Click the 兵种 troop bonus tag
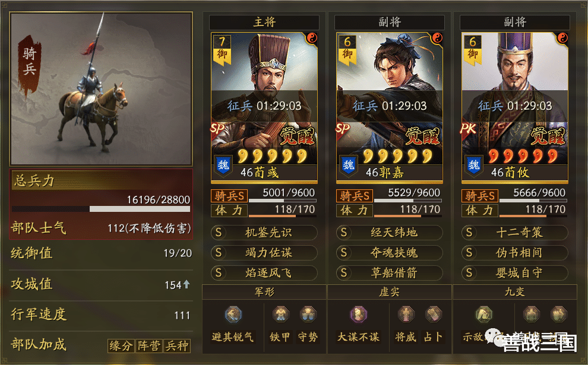The image size is (588, 365). pyautogui.click(x=177, y=345)
